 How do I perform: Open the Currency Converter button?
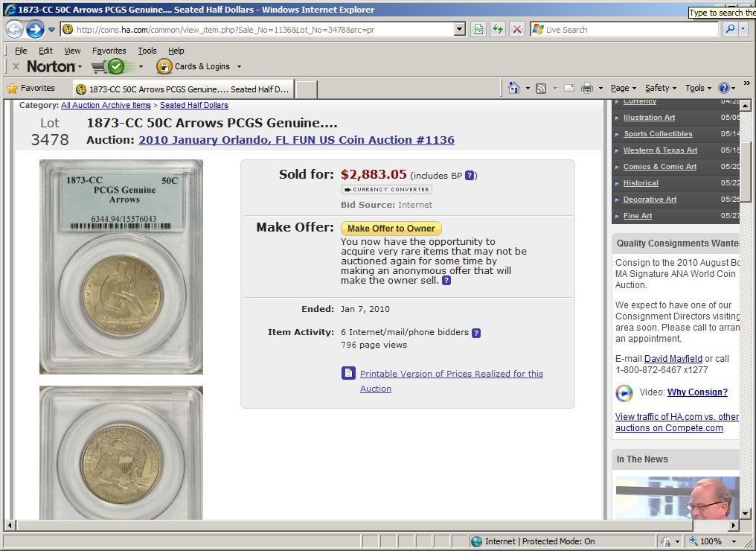tap(387, 190)
